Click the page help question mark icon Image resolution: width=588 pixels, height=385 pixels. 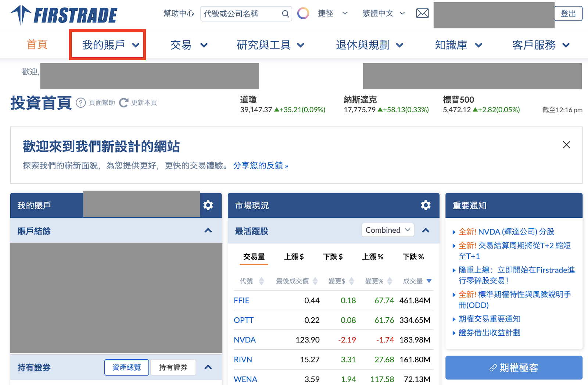(81, 103)
